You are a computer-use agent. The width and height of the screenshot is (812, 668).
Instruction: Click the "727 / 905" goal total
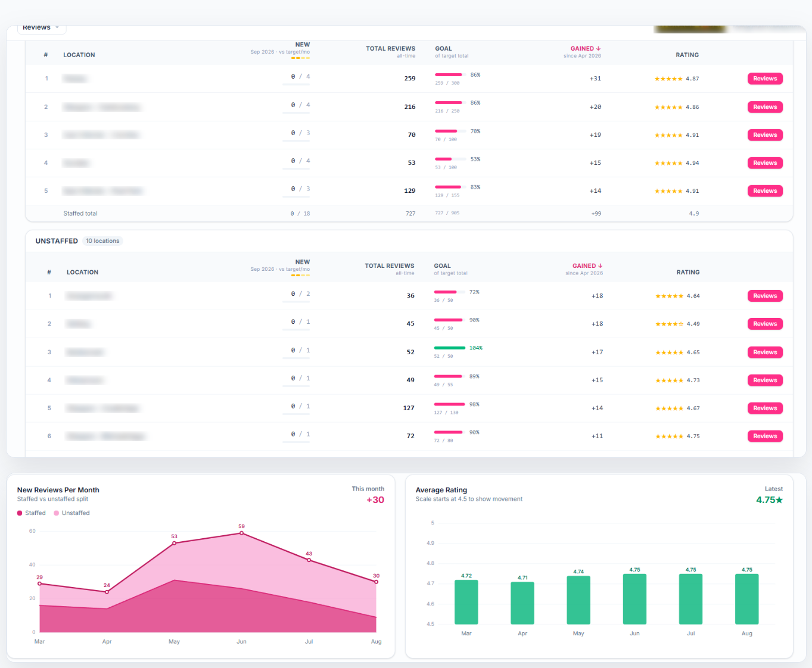click(x=447, y=213)
